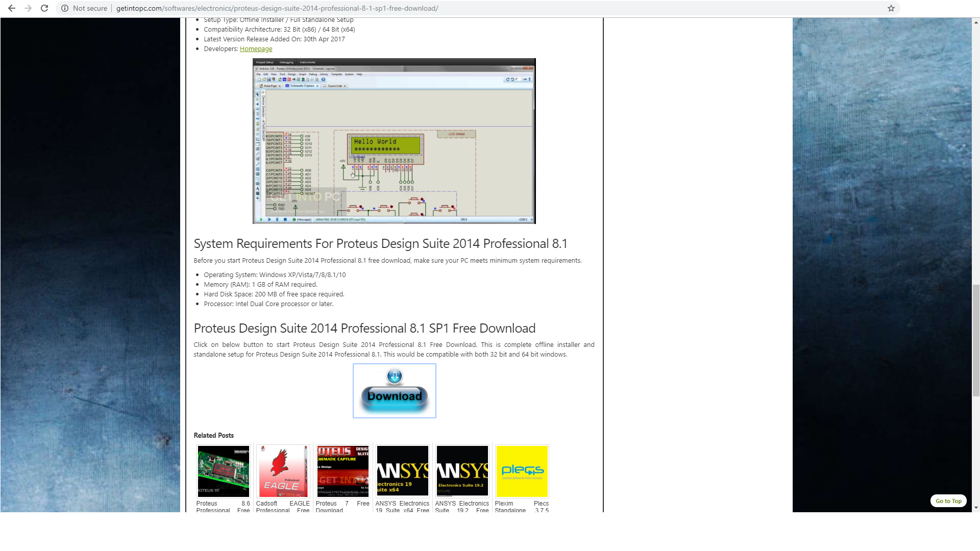Open the Cadsoft EAGLE related post thumbnail
Viewport: 980px width, 551px height.
283,471
